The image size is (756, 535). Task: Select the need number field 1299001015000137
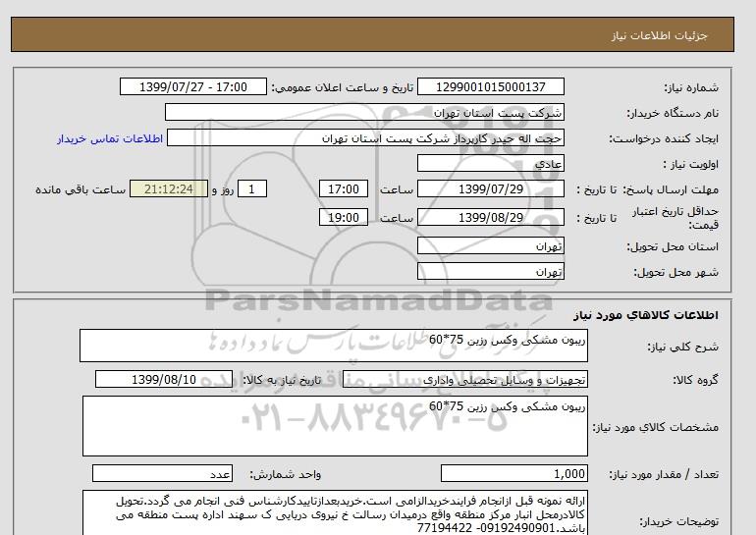[x=490, y=87]
